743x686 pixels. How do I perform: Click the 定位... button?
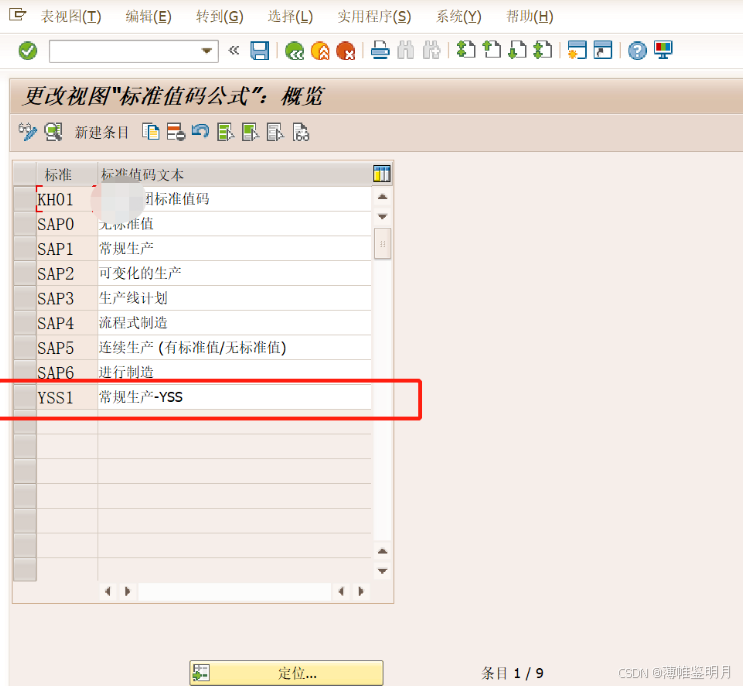point(286,673)
